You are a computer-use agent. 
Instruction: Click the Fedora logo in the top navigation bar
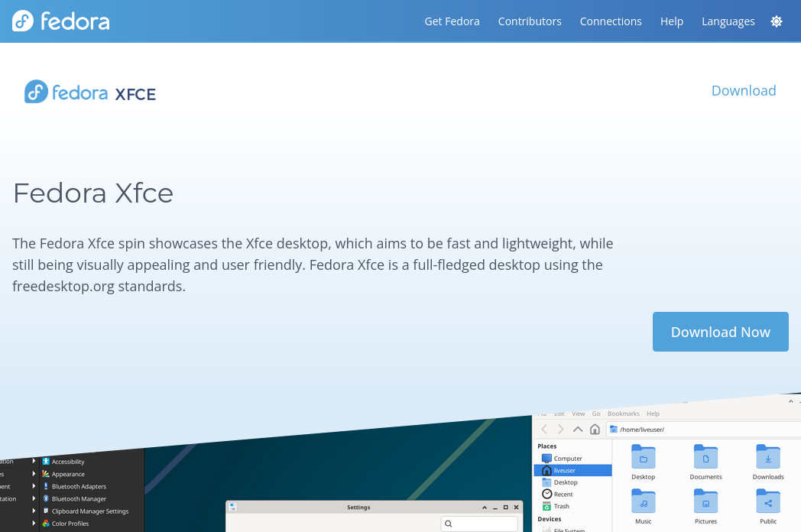60,21
